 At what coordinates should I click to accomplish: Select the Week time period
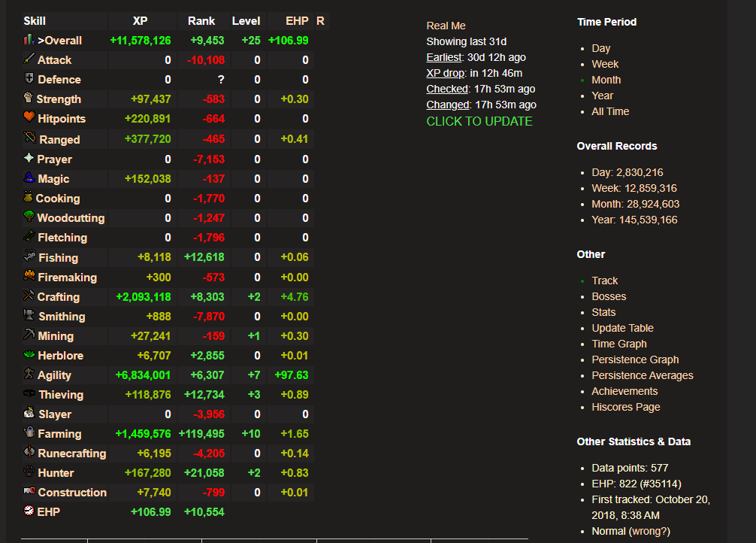(605, 64)
